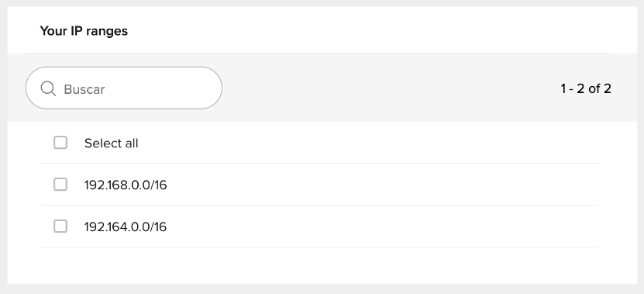644x294 pixels.
Task: Tick the Select all checkbox
Action: pyautogui.click(x=60, y=143)
